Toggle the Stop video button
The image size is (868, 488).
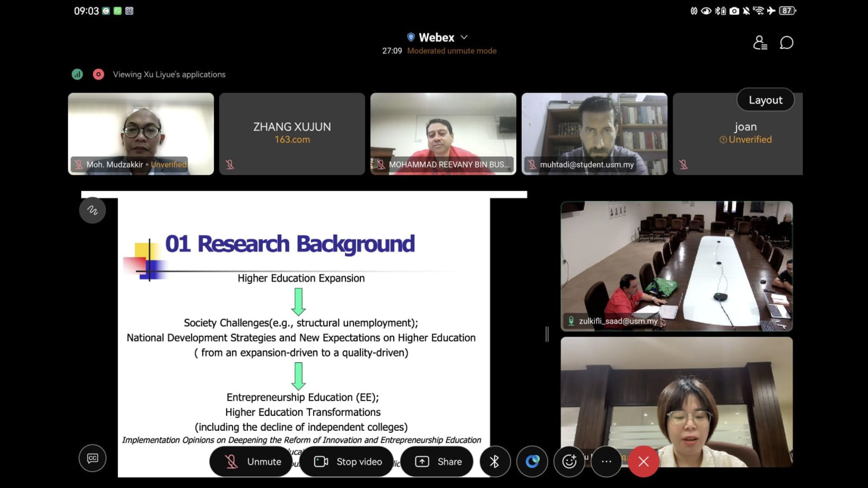(x=347, y=461)
